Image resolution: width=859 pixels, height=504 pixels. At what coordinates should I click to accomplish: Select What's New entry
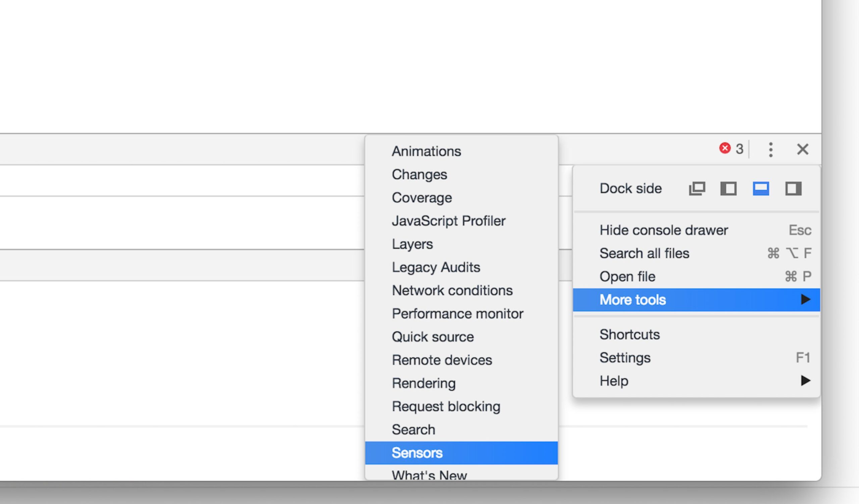[429, 474]
